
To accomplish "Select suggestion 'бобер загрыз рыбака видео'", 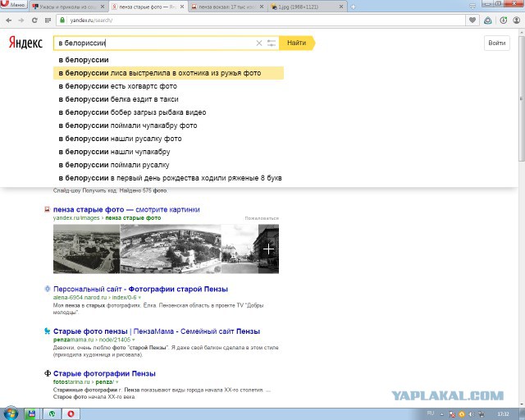I will (168, 112).
